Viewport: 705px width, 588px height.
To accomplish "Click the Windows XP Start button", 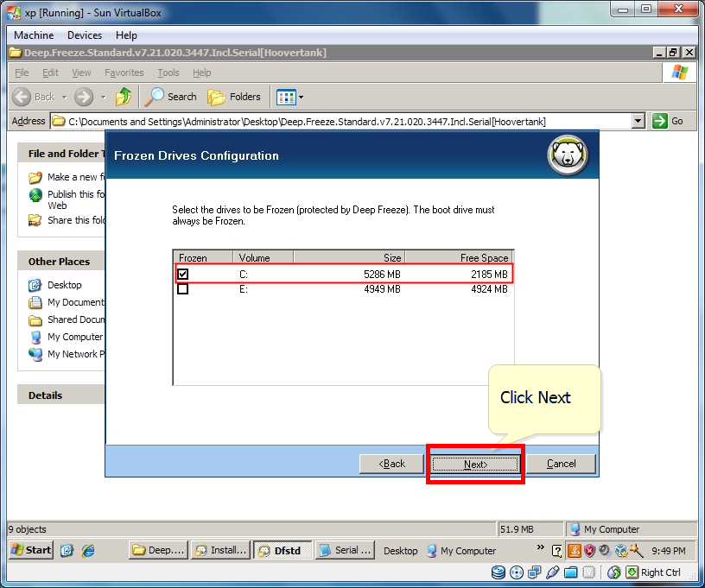I will (x=31, y=550).
